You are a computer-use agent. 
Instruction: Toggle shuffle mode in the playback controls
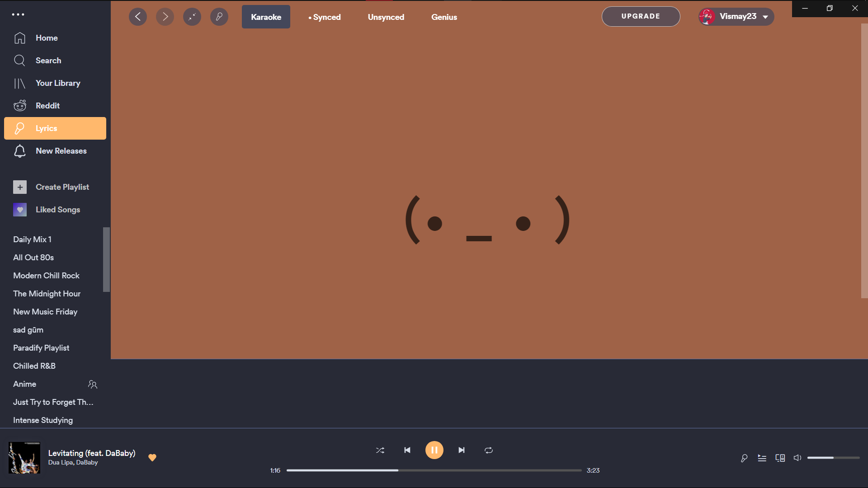(380, 450)
